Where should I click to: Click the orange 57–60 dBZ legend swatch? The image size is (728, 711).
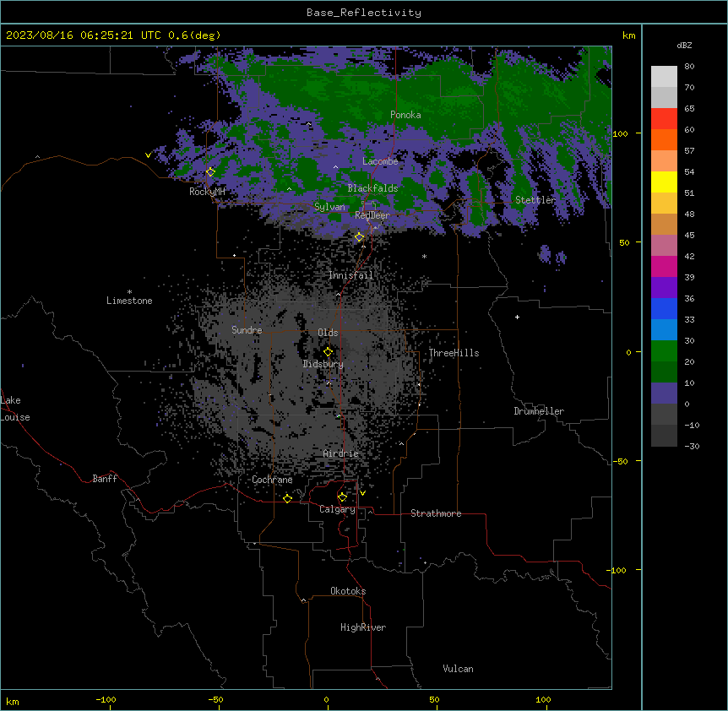[x=664, y=139]
